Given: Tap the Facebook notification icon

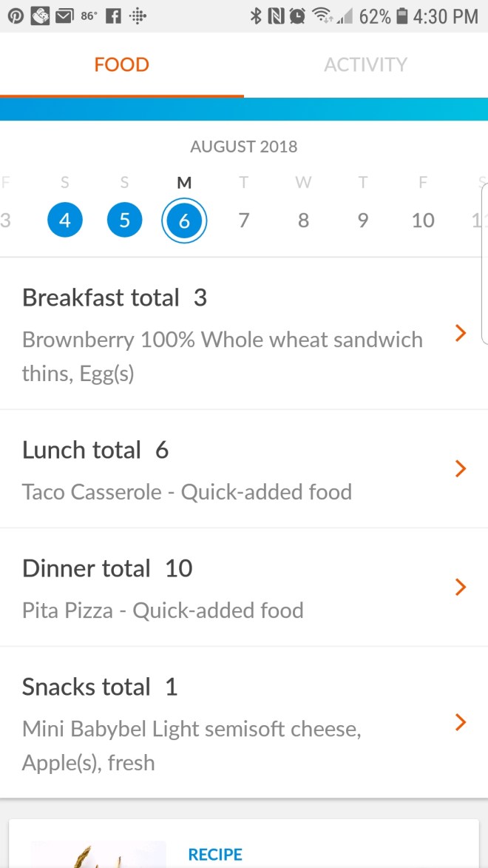Looking at the screenshot, I should pos(113,16).
